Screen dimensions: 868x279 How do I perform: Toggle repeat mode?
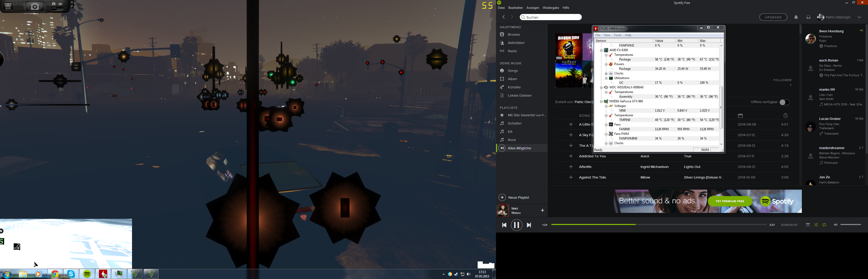coord(824,225)
